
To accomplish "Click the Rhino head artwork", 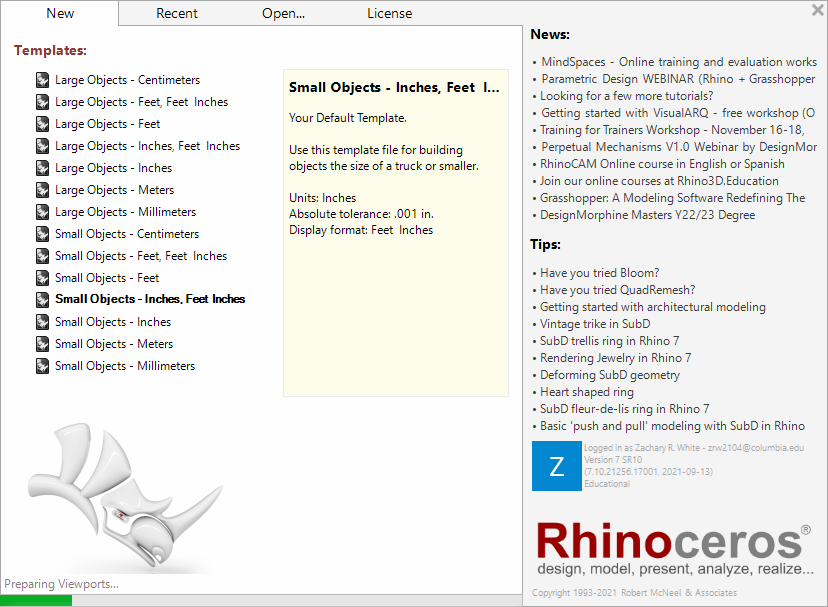I will tap(125, 497).
